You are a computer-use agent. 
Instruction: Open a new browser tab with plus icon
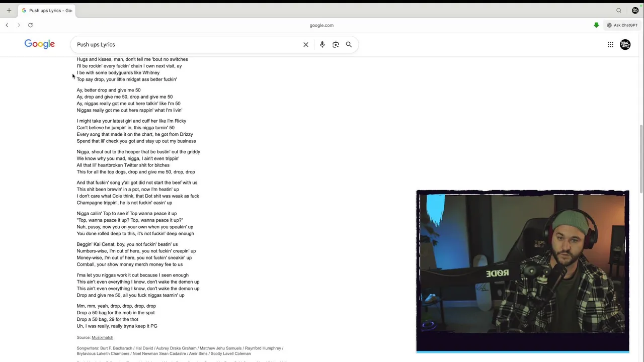pos(9,11)
